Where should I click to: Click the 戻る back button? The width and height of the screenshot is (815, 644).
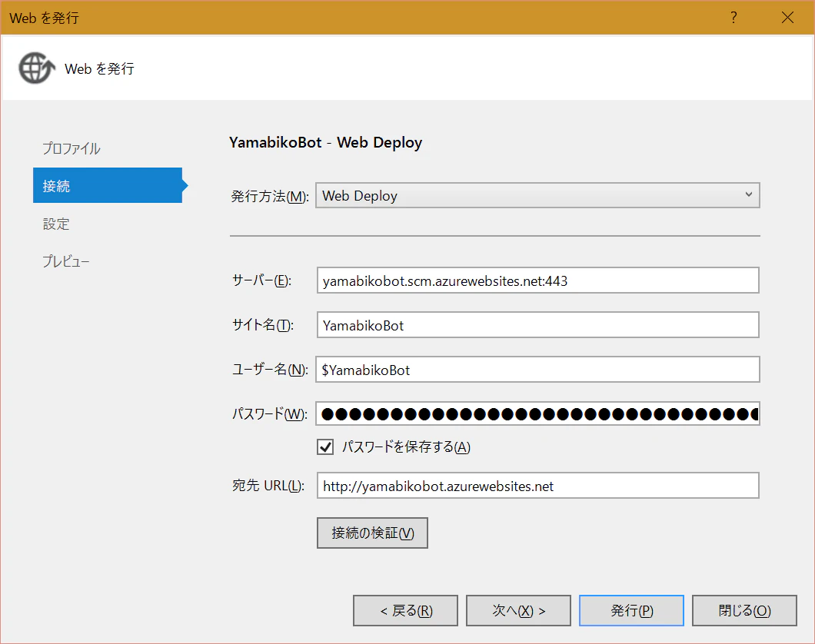(405, 610)
